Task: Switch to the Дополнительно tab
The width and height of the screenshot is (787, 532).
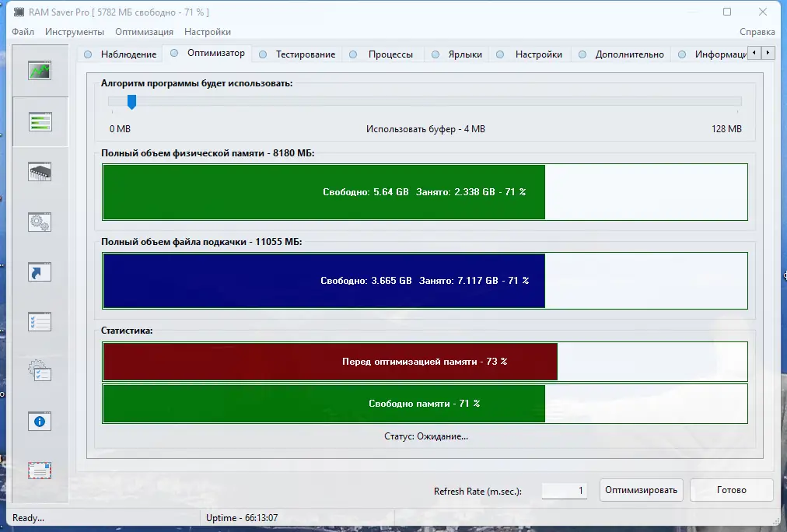Action: click(x=628, y=54)
